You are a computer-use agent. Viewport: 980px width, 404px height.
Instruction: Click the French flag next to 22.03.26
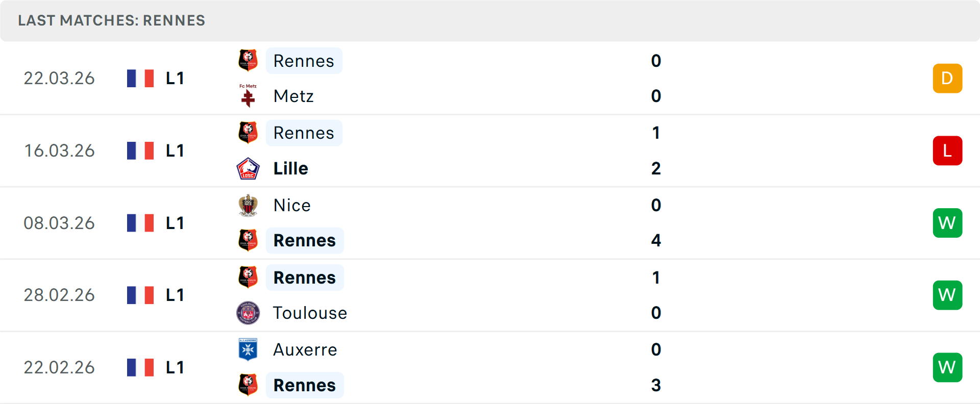[140, 78]
